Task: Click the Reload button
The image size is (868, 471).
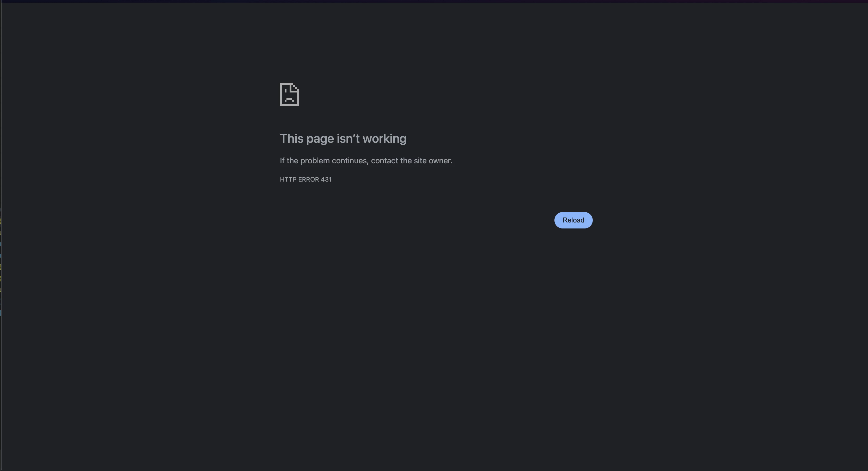Action: (573, 220)
